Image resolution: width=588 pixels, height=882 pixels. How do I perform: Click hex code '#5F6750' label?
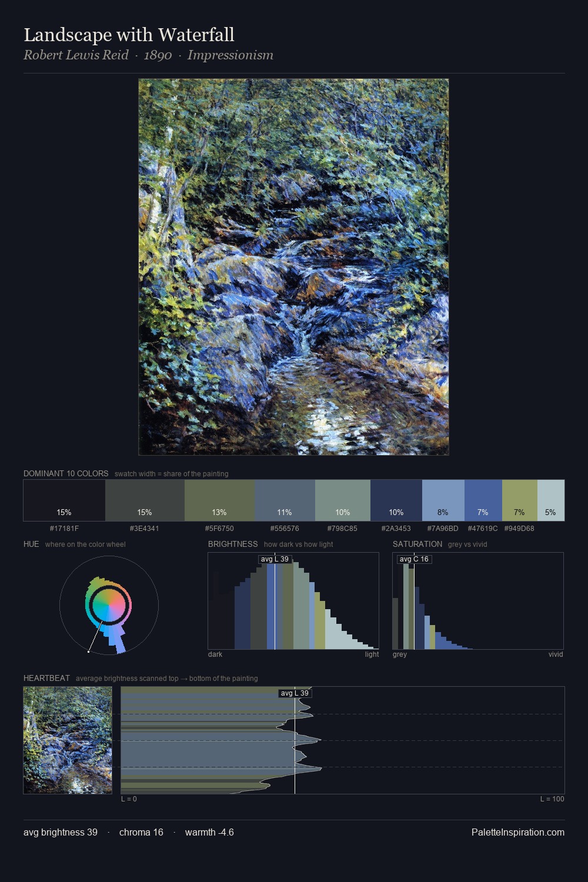click(219, 529)
